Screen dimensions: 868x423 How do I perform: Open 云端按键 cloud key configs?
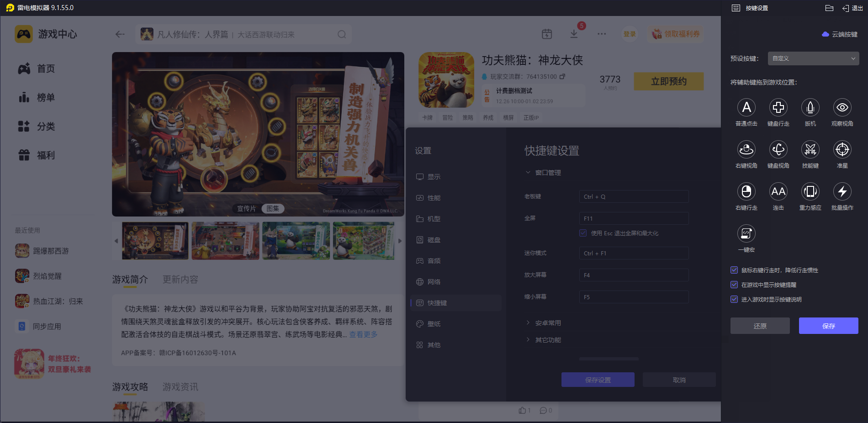tap(840, 34)
